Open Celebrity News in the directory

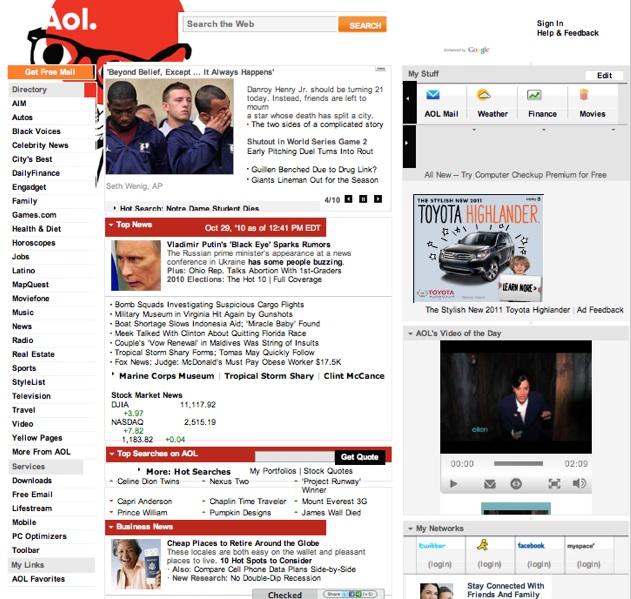[x=40, y=145]
